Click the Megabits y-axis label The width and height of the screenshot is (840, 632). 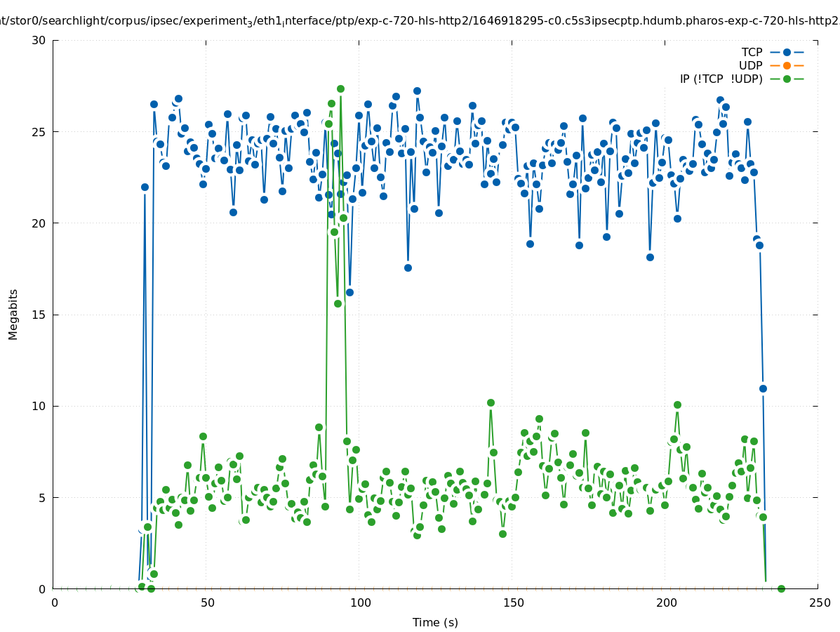tap(13, 314)
